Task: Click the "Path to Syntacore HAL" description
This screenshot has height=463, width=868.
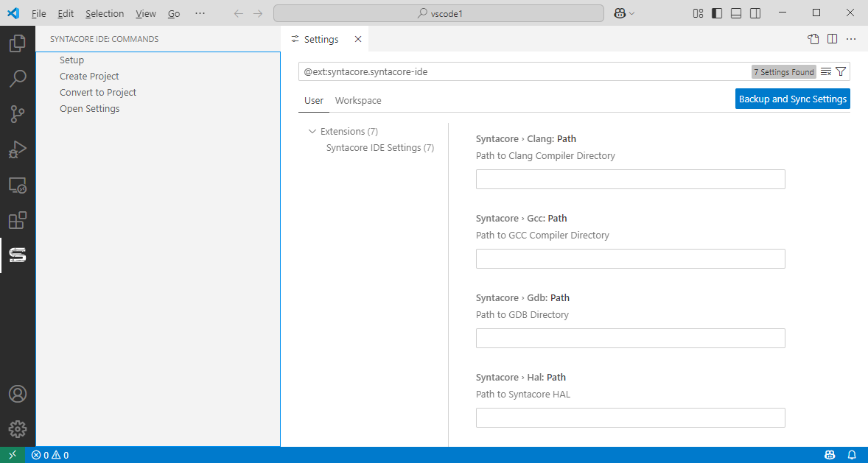Action: [x=523, y=395]
